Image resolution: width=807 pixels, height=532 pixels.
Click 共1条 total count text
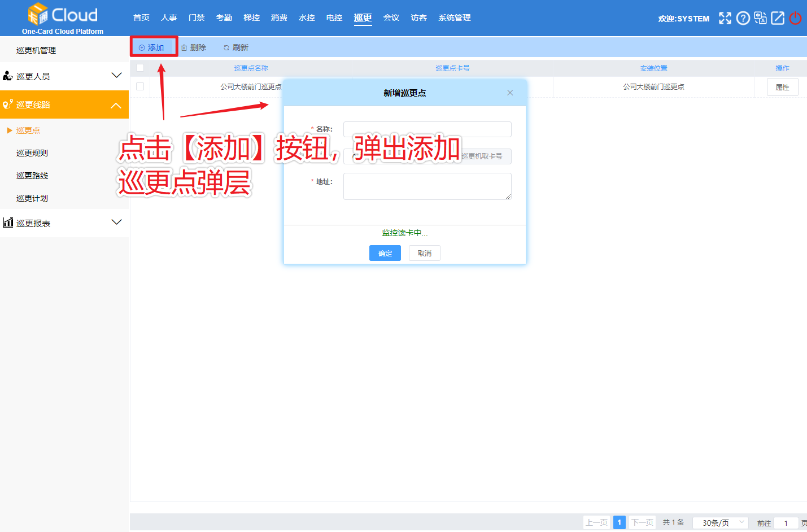673,522
